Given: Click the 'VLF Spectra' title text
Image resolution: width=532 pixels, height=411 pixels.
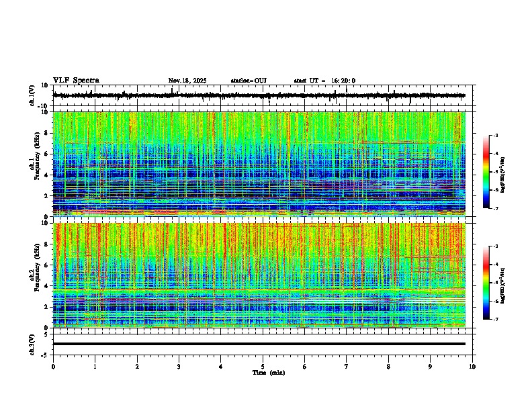Looking at the screenshot, I should 76,81.
